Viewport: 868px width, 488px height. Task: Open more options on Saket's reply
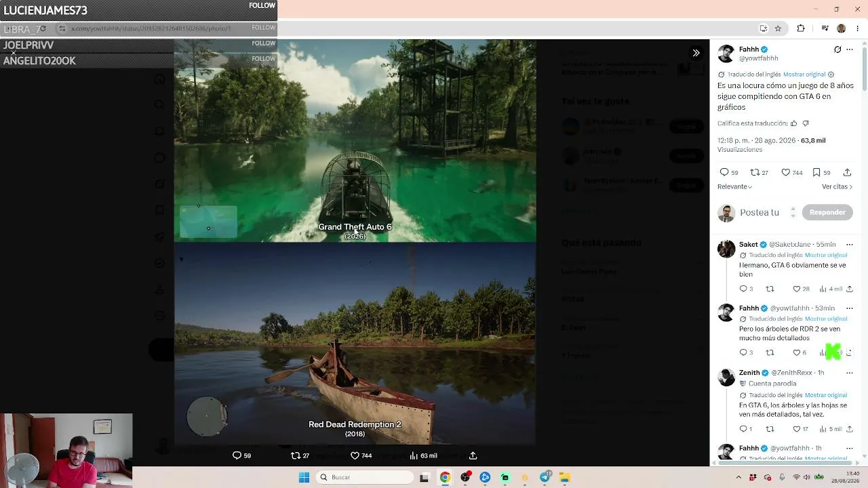[x=850, y=245]
